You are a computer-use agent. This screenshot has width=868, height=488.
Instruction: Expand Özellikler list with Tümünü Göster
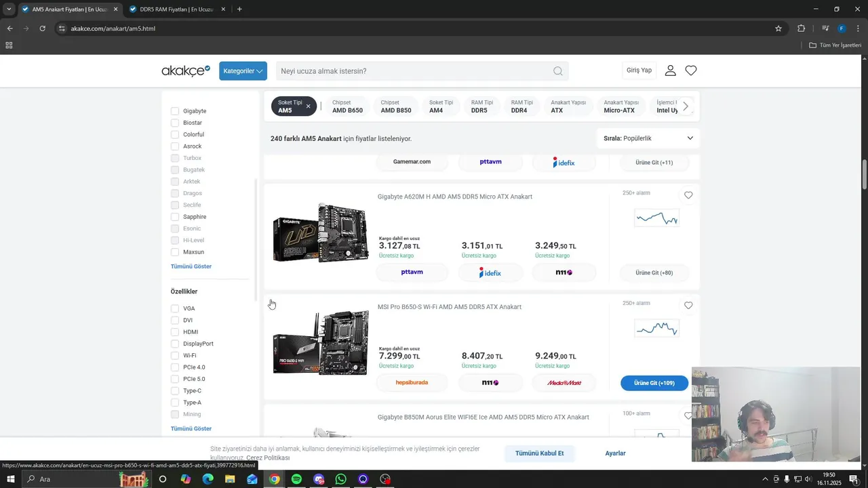click(191, 428)
